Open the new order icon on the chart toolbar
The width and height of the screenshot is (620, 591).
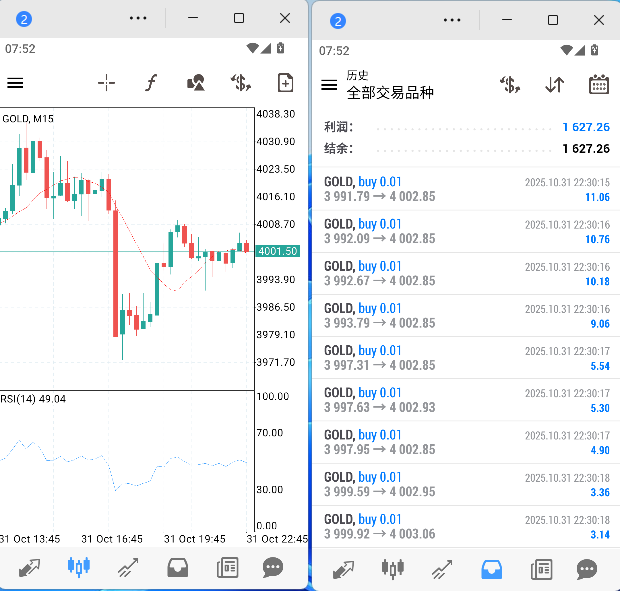240,83
